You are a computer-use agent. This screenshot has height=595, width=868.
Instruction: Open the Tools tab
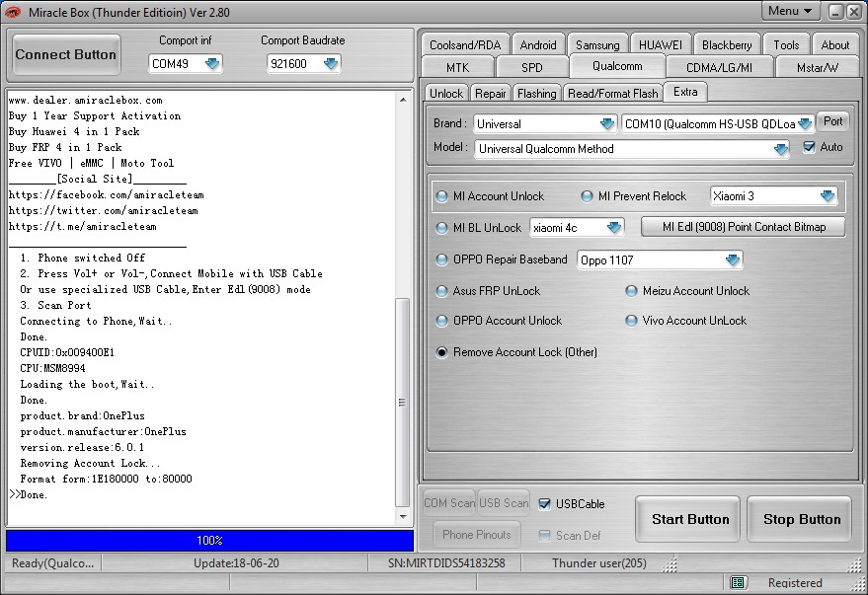[786, 44]
